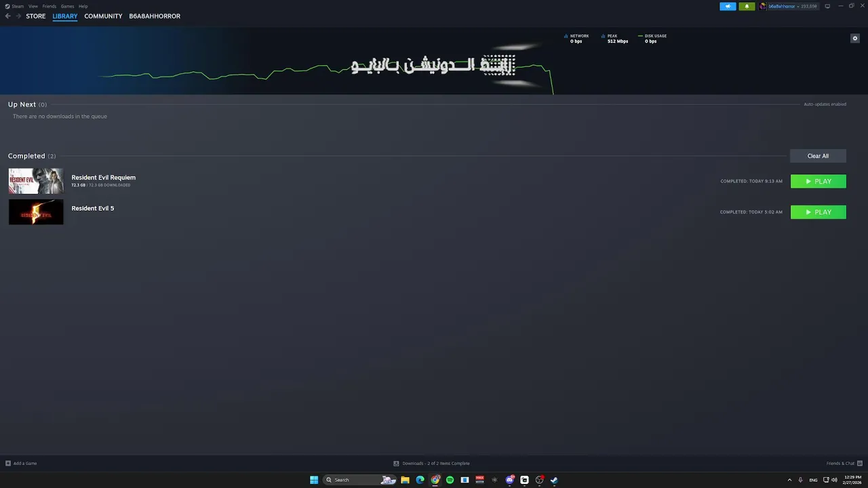This screenshot has width=868, height=488.
Task: Click the DISK USAGE indicator
Action: click(x=652, y=39)
